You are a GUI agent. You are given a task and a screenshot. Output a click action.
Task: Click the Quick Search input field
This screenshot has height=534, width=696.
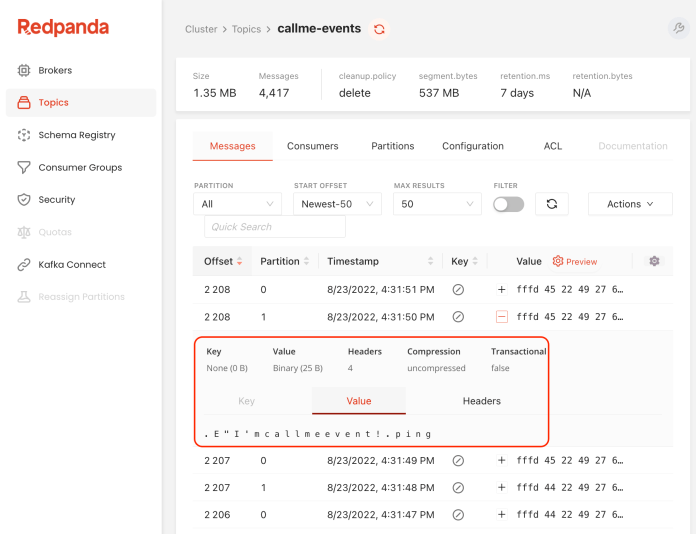pos(274,227)
